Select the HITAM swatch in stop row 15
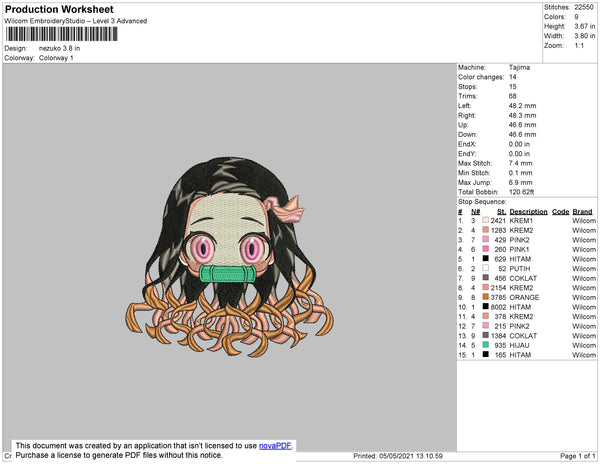Screen dimensions: 600x464 click(486, 354)
